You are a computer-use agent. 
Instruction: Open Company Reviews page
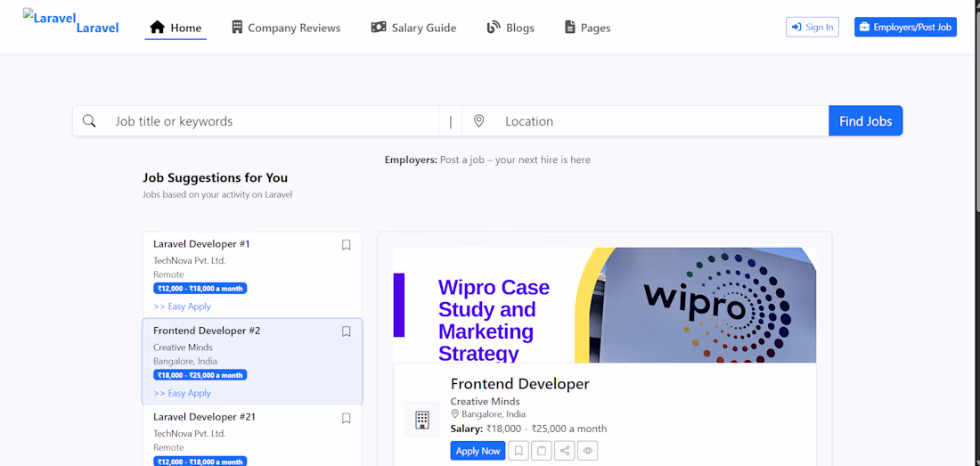pos(286,28)
